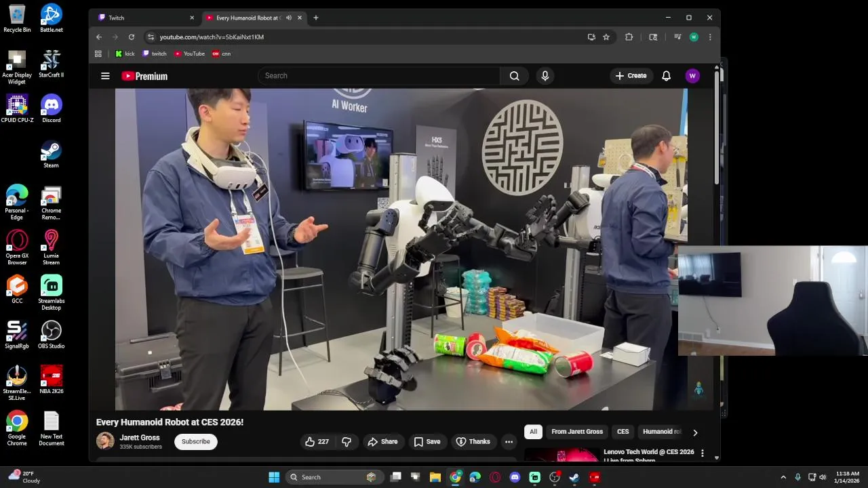The height and width of the screenshot is (488, 868).
Task: Subscribe to Jarett Gross
Action: tap(196, 442)
